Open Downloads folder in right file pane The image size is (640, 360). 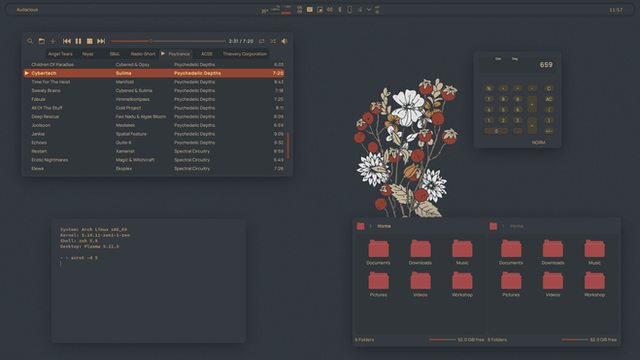553,252
